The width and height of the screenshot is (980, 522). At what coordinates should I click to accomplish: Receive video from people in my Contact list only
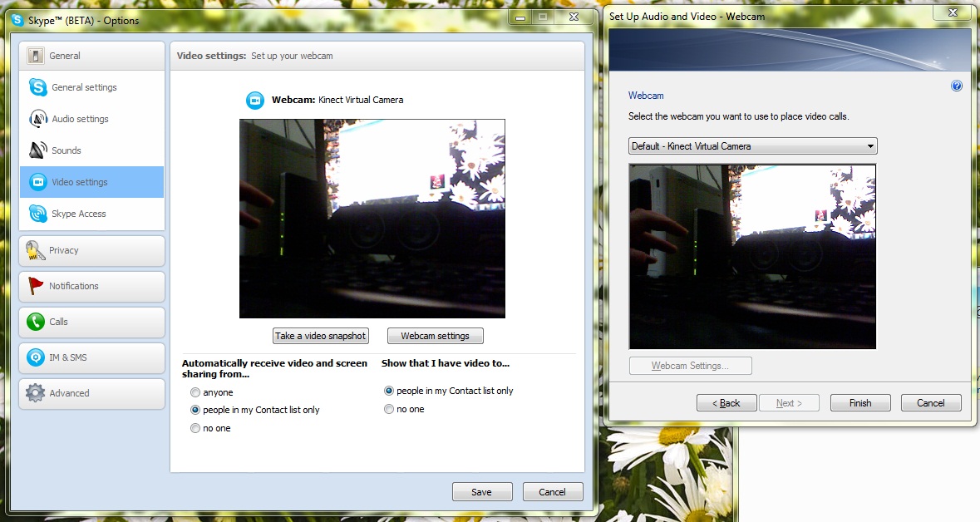point(195,410)
